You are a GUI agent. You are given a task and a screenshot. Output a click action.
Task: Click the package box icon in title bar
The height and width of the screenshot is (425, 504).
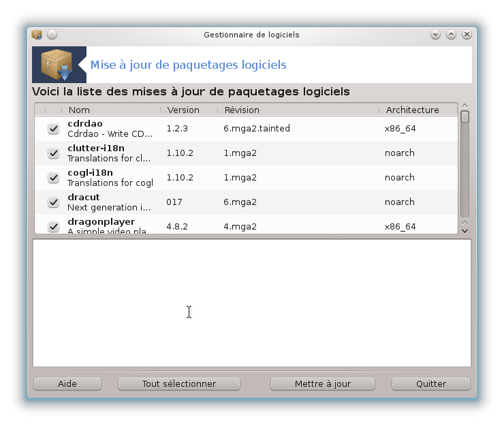37,35
